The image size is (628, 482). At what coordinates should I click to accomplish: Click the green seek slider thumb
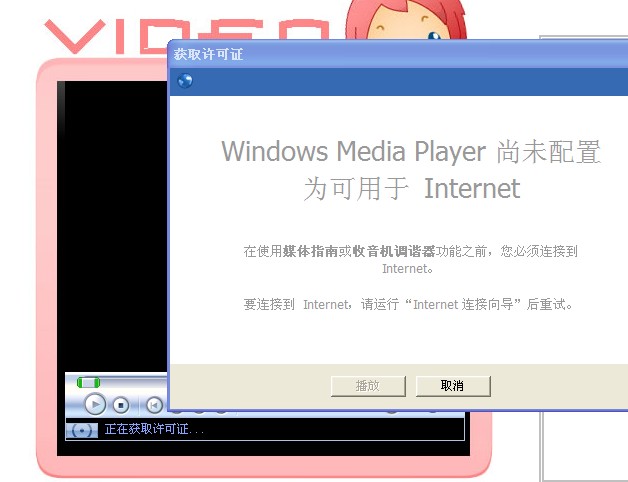(88, 382)
